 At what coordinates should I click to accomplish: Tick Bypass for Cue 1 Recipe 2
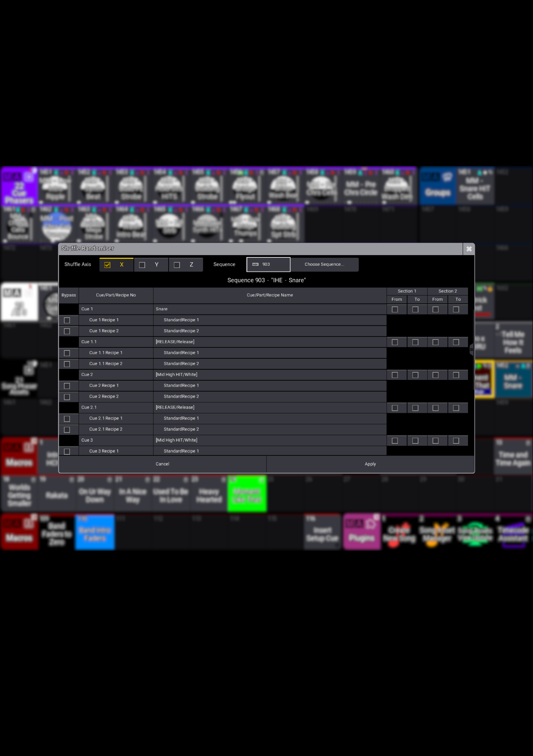click(67, 332)
